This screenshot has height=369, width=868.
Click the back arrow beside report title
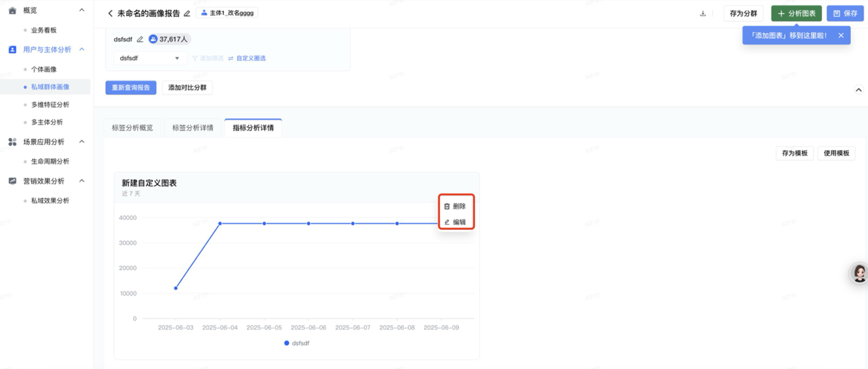(x=110, y=13)
